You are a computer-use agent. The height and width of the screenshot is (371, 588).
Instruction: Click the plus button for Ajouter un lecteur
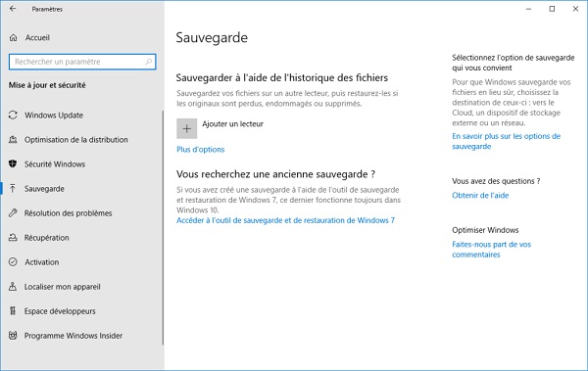(x=187, y=128)
